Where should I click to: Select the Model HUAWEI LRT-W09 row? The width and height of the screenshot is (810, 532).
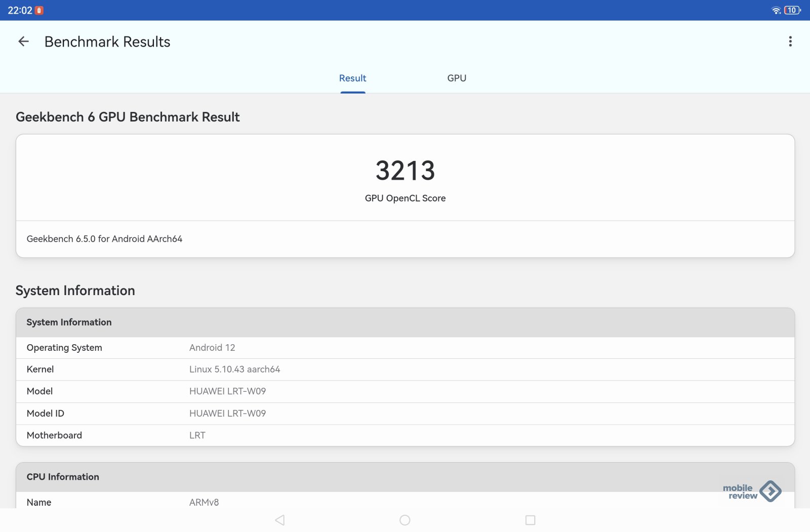pos(405,391)
